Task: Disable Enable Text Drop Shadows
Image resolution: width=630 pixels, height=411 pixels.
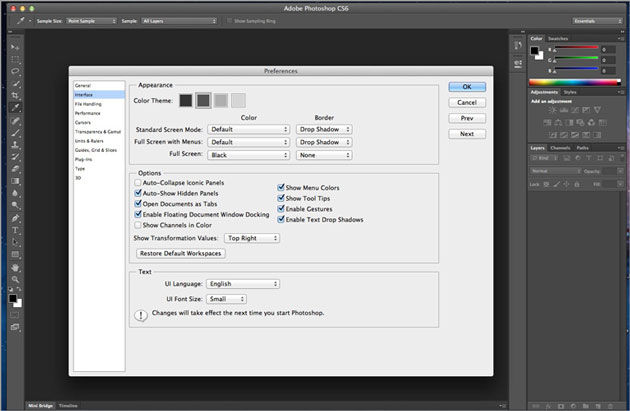Action: coord(281,219)
